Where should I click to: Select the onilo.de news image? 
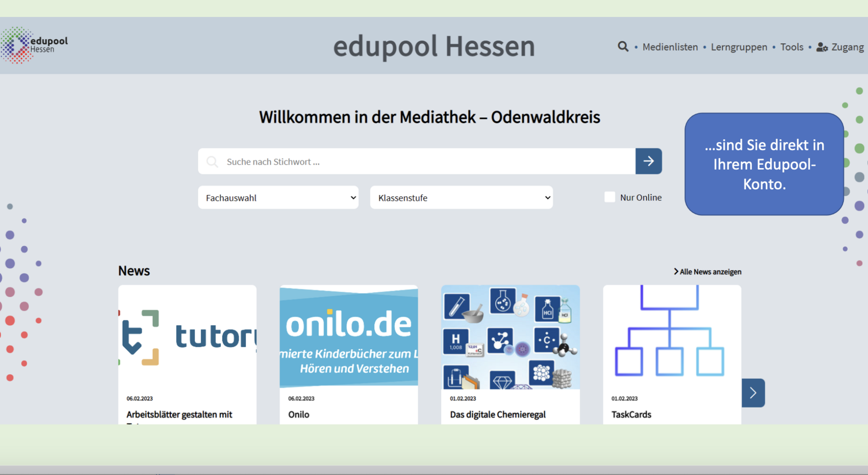349,337
